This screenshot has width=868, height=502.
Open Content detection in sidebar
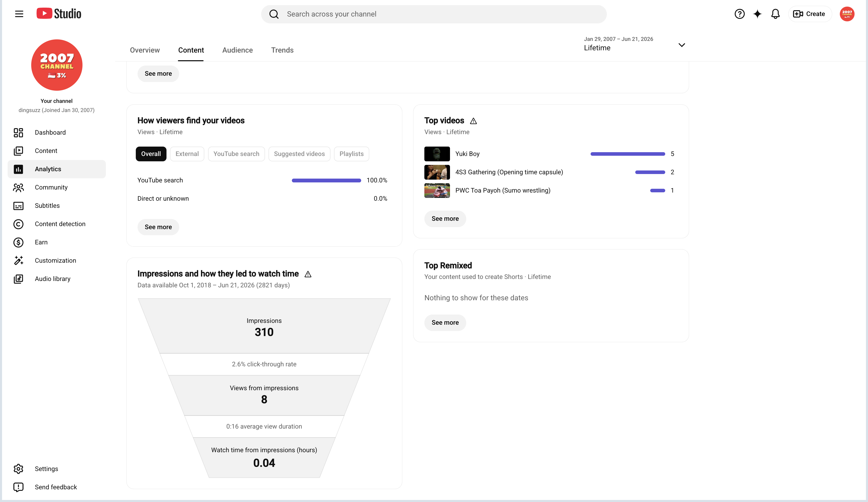click(57, 224)
